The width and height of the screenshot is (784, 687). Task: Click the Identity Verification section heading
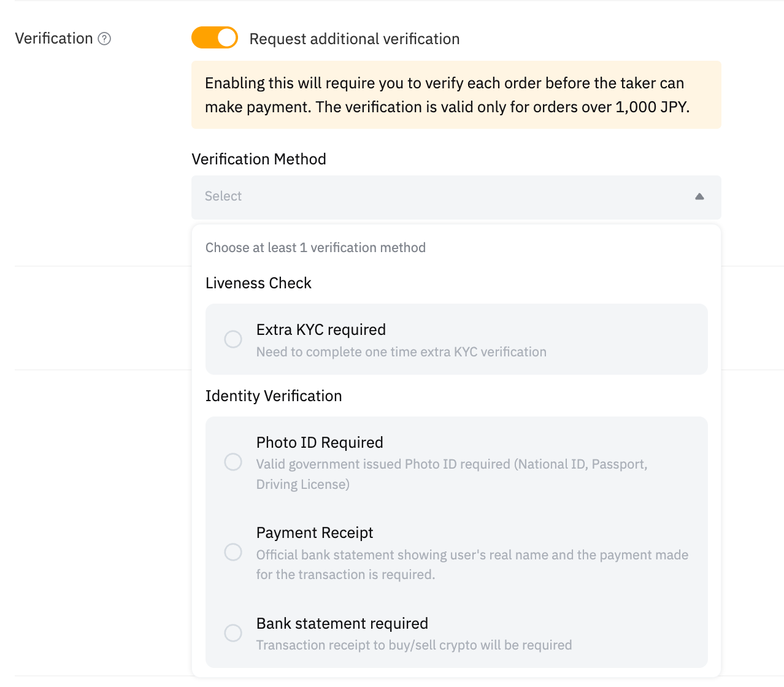[274, 396]
